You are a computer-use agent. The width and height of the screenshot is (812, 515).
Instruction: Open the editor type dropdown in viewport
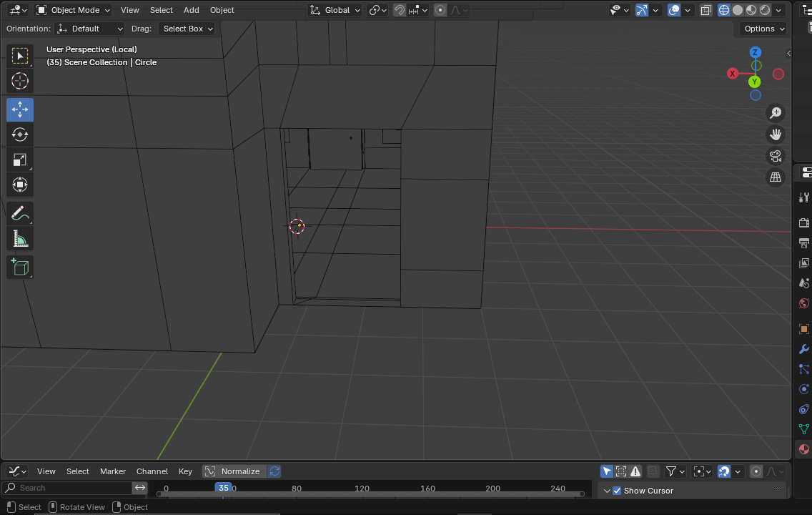18,10
